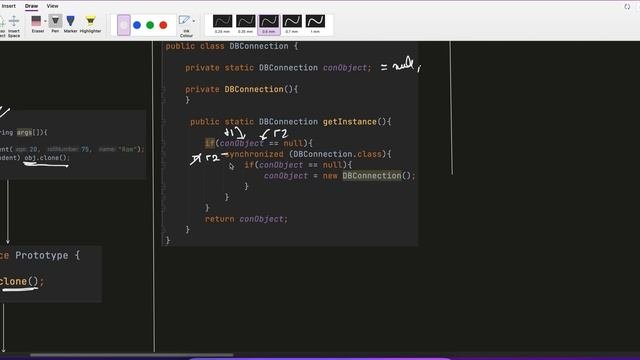Image resolution: width=640 pixels, height=360 pixels.
Task: Choose the 0.25 mm pen thickness
Action: 222,24
